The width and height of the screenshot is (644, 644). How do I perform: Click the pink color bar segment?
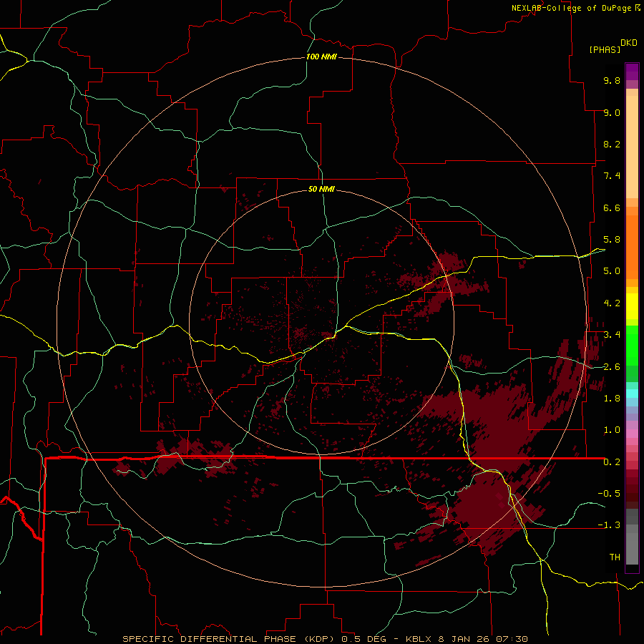[632, 434]
